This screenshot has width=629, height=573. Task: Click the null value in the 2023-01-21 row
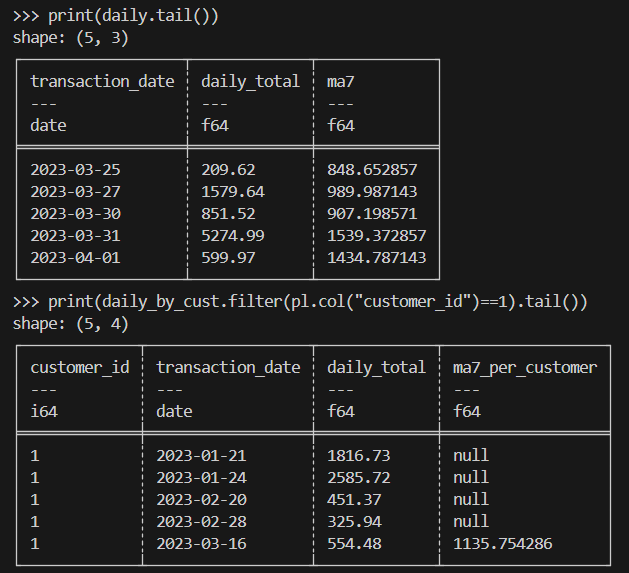point(471,455)
